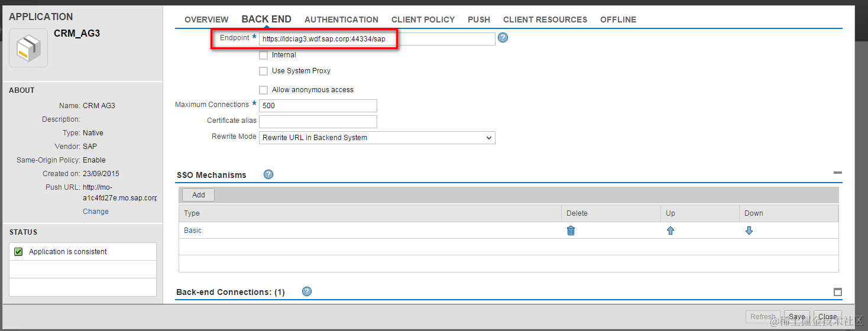The width and height of the screenshot is (868, 331).
Task: Select the Back End tab
Action: tap(267, 19)
